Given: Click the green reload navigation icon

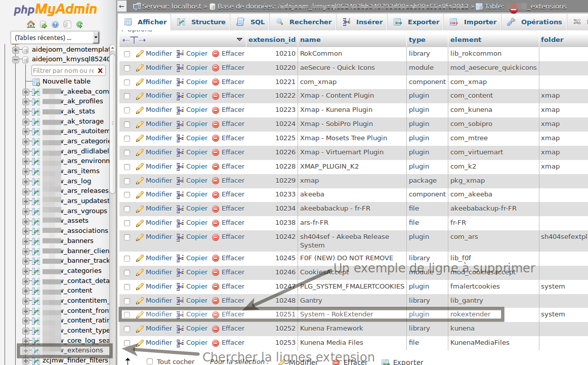Looking at the screenshot, I should coord(79,25).
